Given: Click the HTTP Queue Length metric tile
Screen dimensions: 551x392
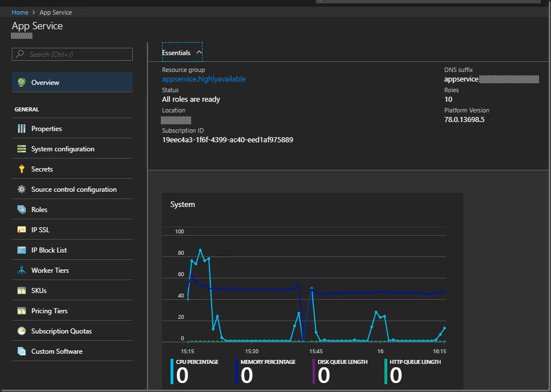Looking at the screenshot, I should click(x=413, y=372).
